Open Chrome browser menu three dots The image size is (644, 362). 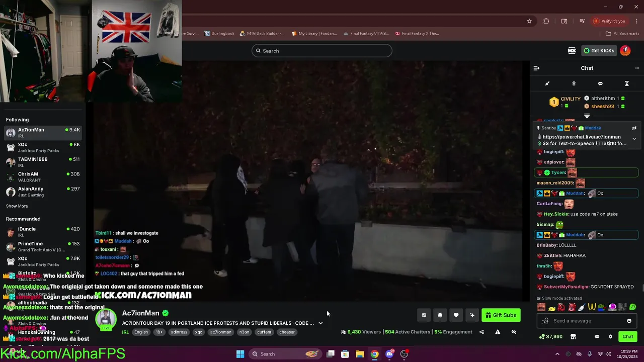tap(636, 21)
